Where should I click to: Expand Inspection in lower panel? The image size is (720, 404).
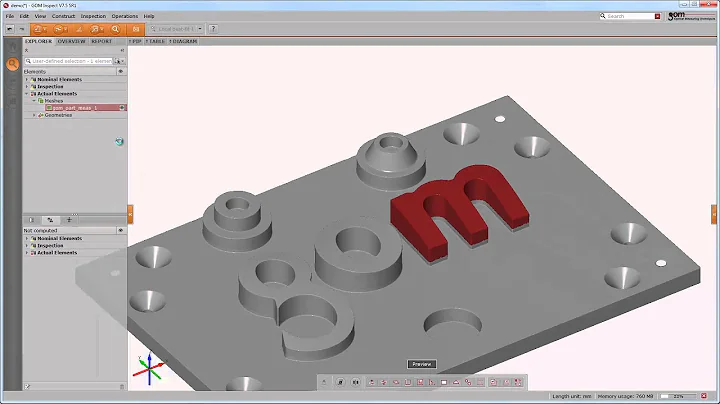[27, 246]
